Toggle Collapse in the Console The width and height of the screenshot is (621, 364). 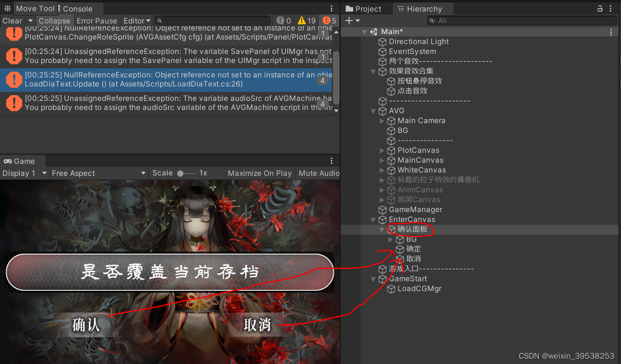pos(54,21)
